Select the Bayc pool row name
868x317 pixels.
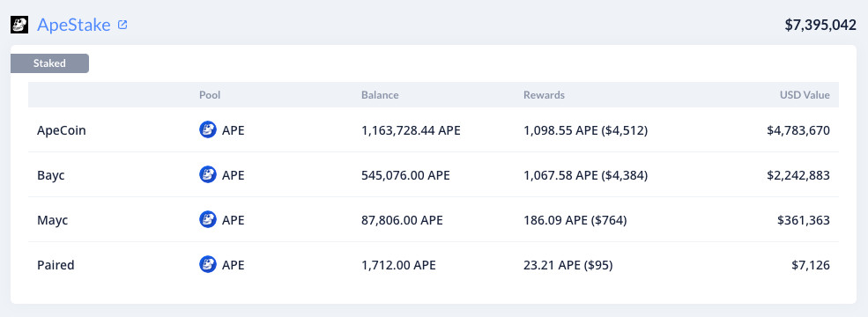(51, 175)
